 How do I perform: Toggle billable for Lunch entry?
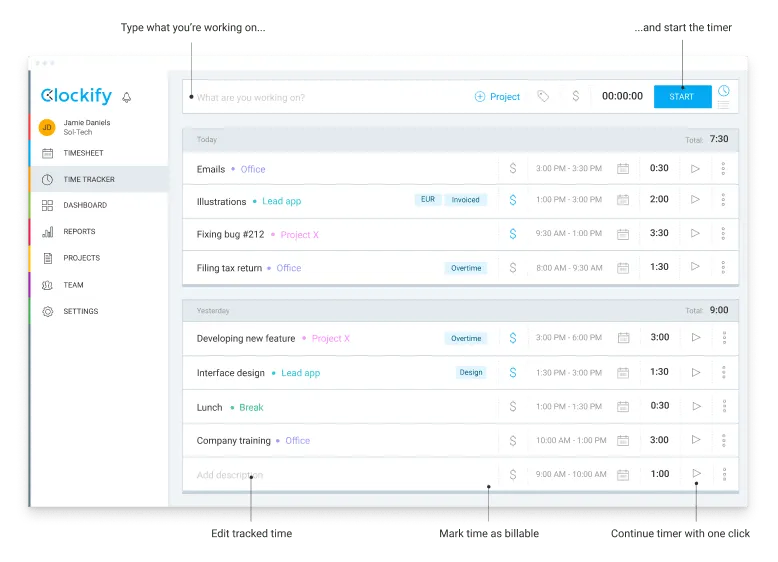513,407
